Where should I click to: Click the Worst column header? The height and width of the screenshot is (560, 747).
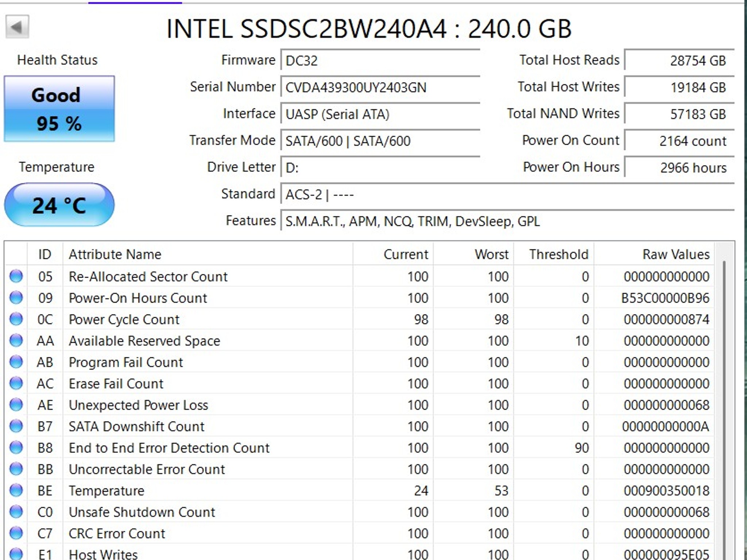coord(473,254)
